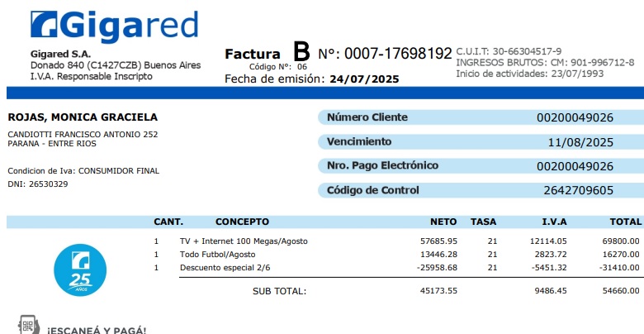Image resolution: width=644 pixels, height=334 pixels.
Task: Click the Nro. Pago Electrónico label
Action: point(382,165)
